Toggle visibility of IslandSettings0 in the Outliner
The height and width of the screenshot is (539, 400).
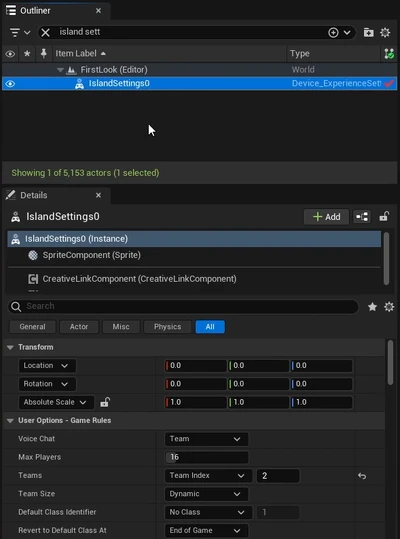[10, 84]
